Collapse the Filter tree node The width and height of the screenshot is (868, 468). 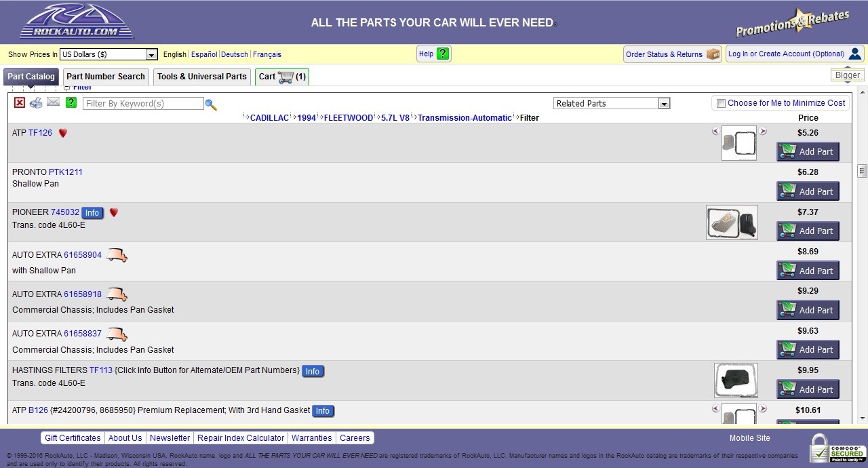[66, 87]
